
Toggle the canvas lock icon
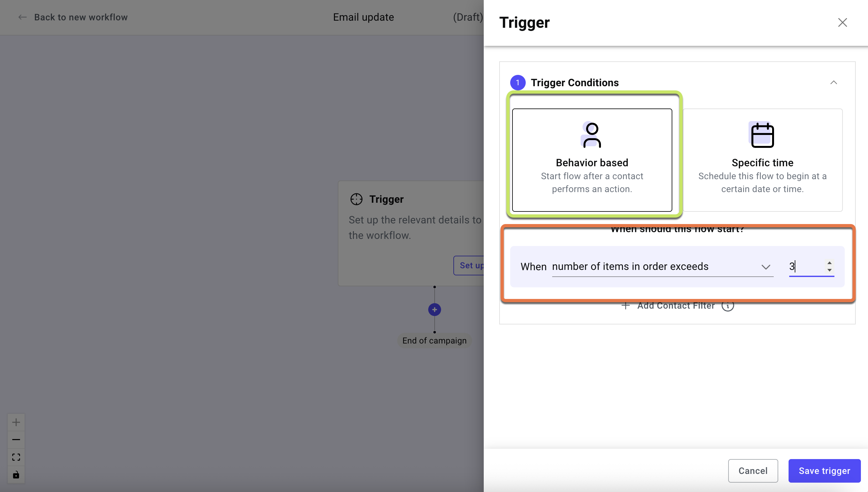[16, 475]
